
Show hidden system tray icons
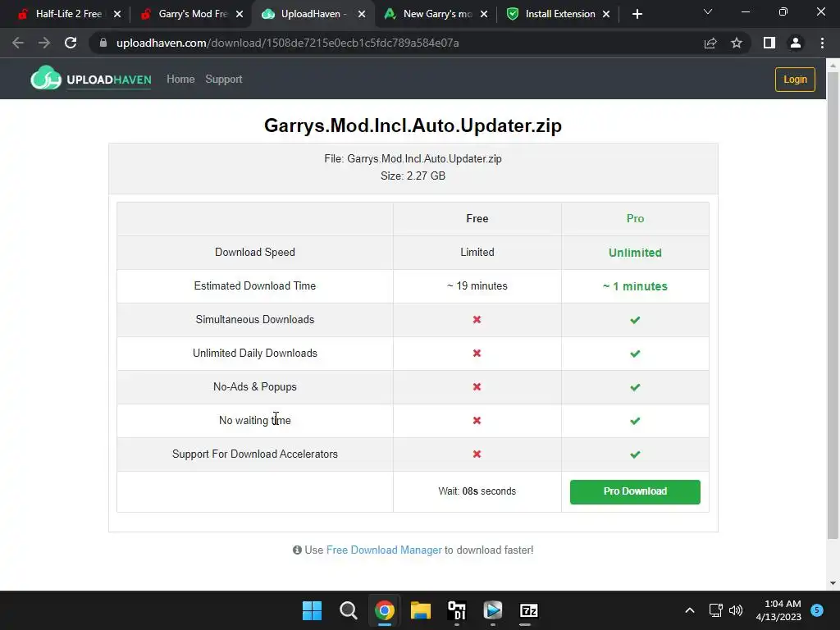click(690, 610)
